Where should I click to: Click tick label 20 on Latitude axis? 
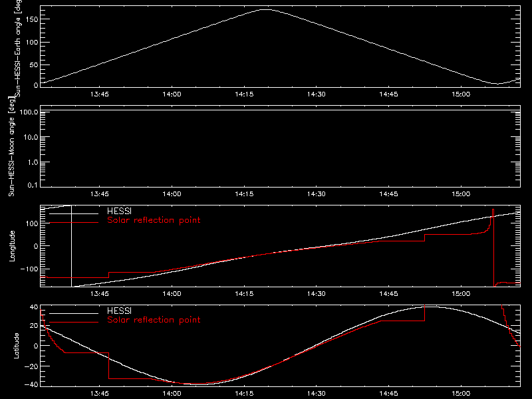tap(34, 325)
